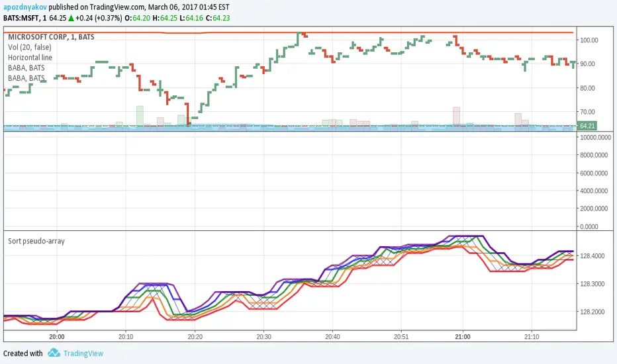Click the Sort pseudo-array indicator label
This screenshot has width=617, height=364.
coord(36,241)
